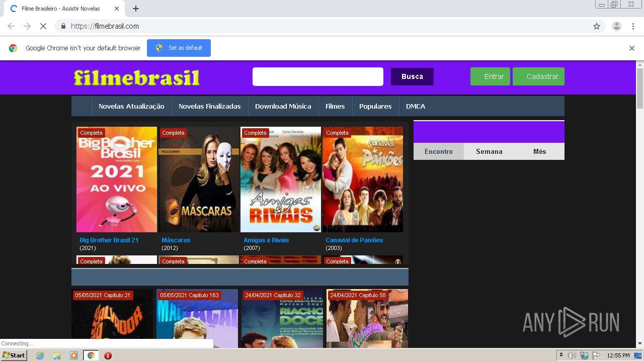Switch to the Semana tab
Viewport: 644px width, 362px height.
(x=489, y=151)
